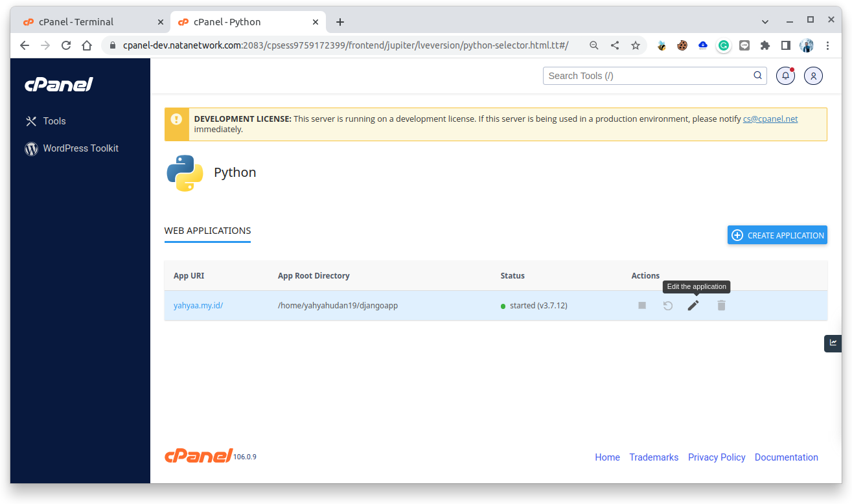852x504 pixels.
Task: Click the Status column header
Action: [x=512, y=275]
